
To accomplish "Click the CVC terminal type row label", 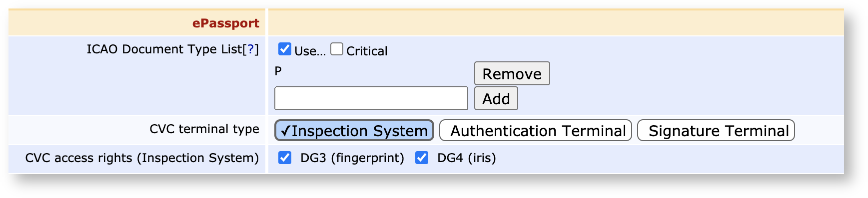I will 204,129.
